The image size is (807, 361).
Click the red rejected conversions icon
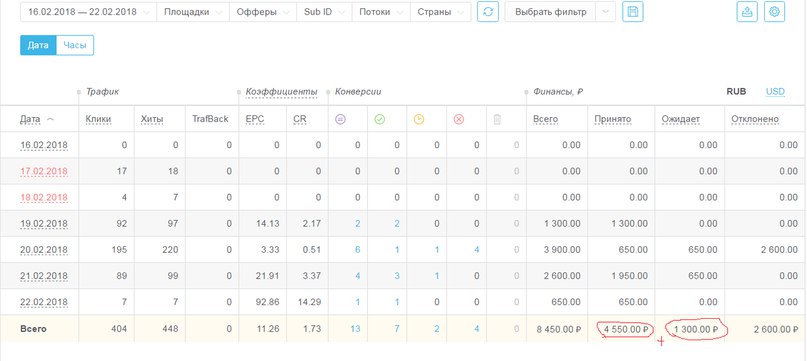tap(459, 119)
